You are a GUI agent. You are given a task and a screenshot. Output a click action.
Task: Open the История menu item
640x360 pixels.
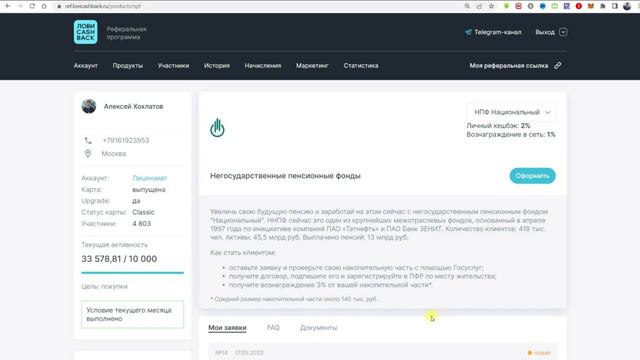tap(217, 66)
